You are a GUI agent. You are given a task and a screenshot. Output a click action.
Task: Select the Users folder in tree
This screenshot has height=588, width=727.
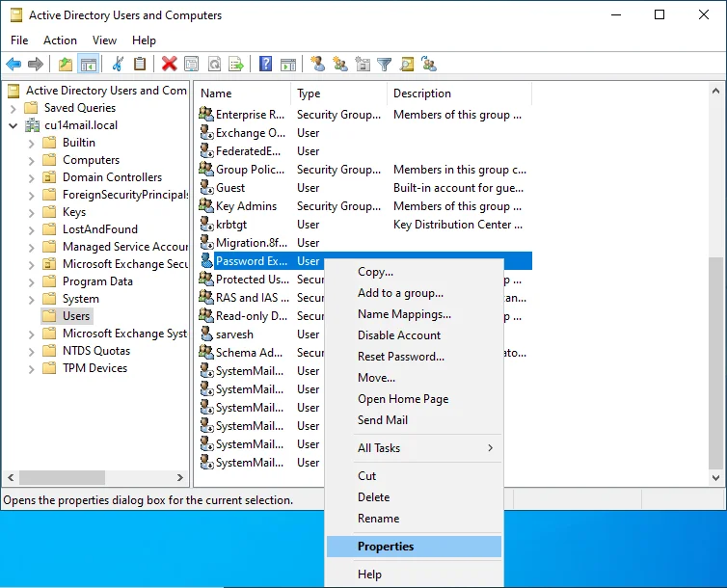[67, 316]
